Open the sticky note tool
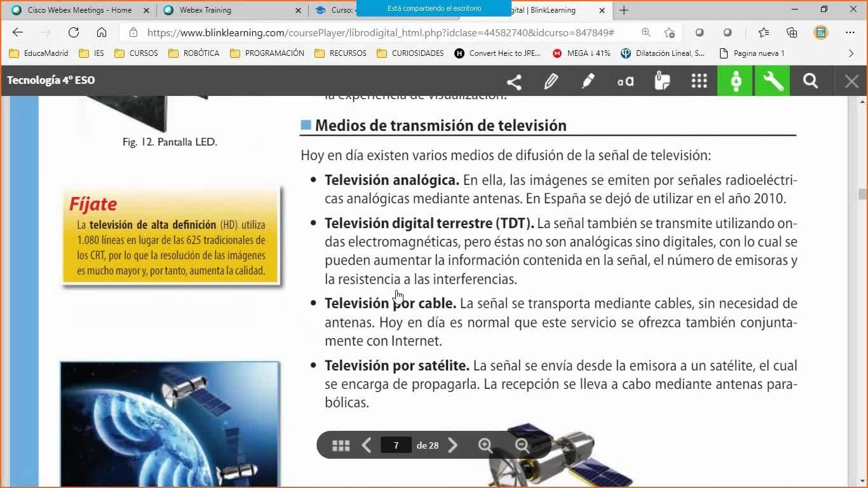Viewport: 868px width, 488px height. [x=662, y=81]
